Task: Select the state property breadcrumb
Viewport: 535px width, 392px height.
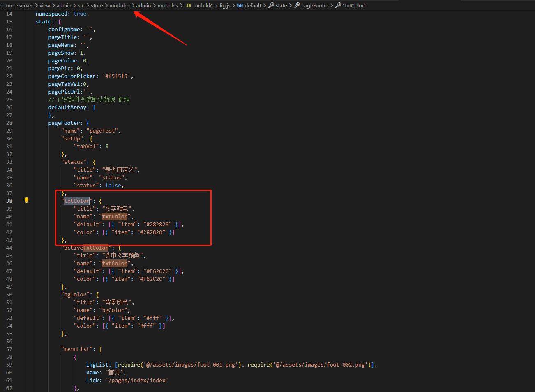Action: coord(278,5)
